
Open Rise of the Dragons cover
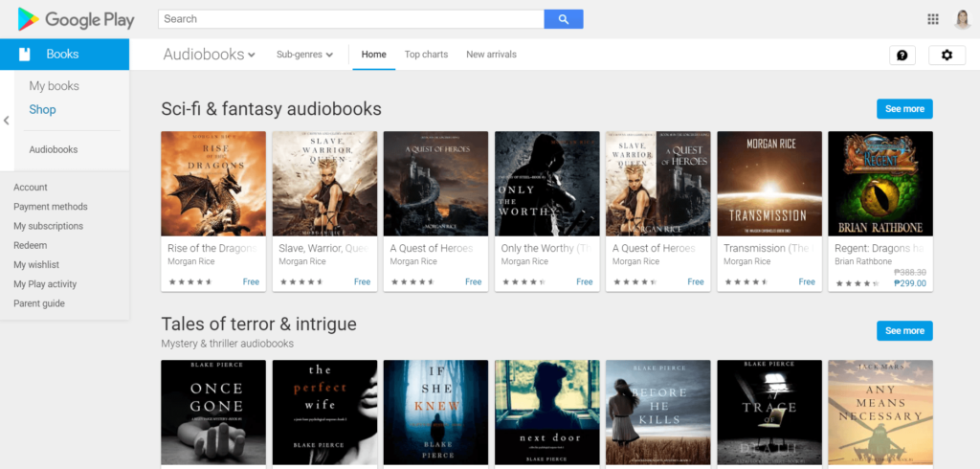pos(213,183)
